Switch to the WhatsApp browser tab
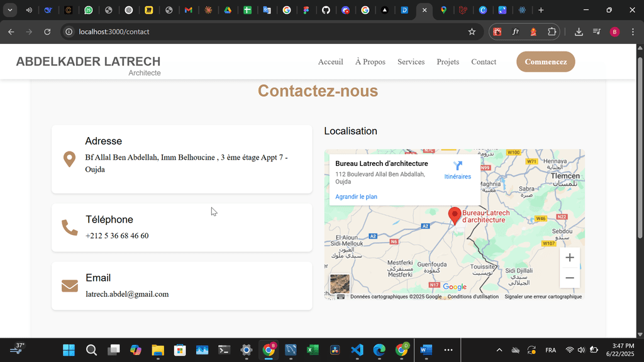The width and height of the screenshot is (644, 362). pos(88,10)
